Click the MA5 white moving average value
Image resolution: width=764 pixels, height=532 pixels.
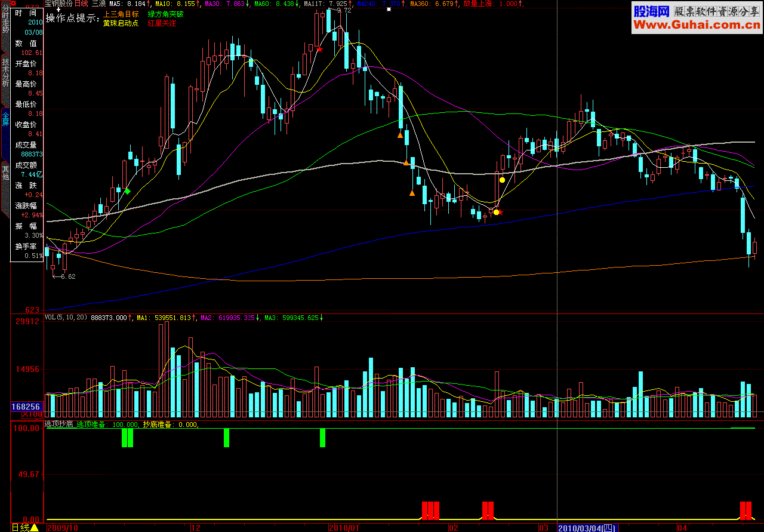coord(128,4)
